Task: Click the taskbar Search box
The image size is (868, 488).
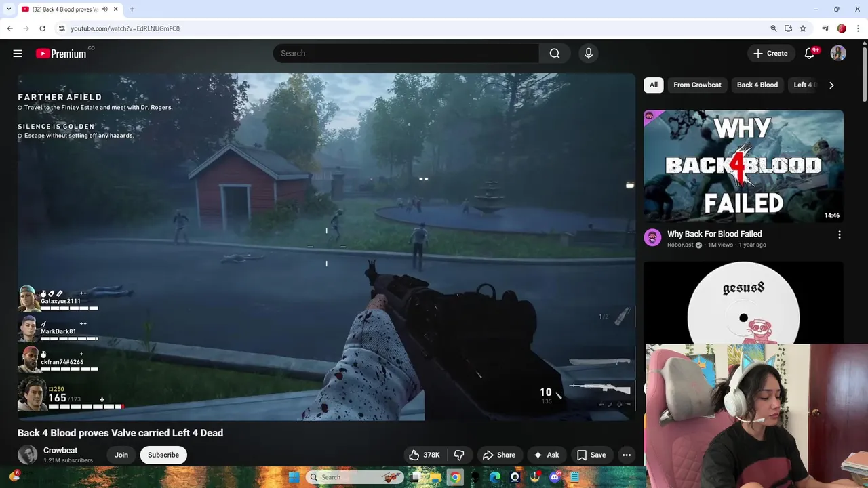Action: point(354,477)
